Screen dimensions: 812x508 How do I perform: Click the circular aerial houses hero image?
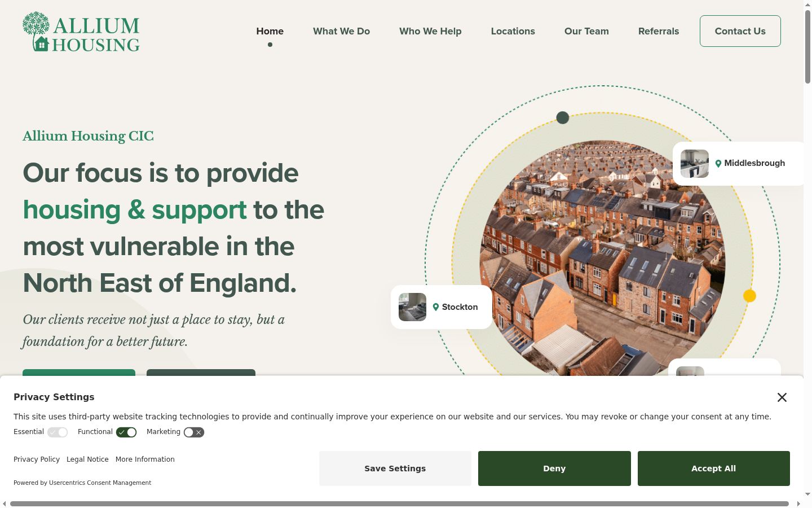click(602, 258)
